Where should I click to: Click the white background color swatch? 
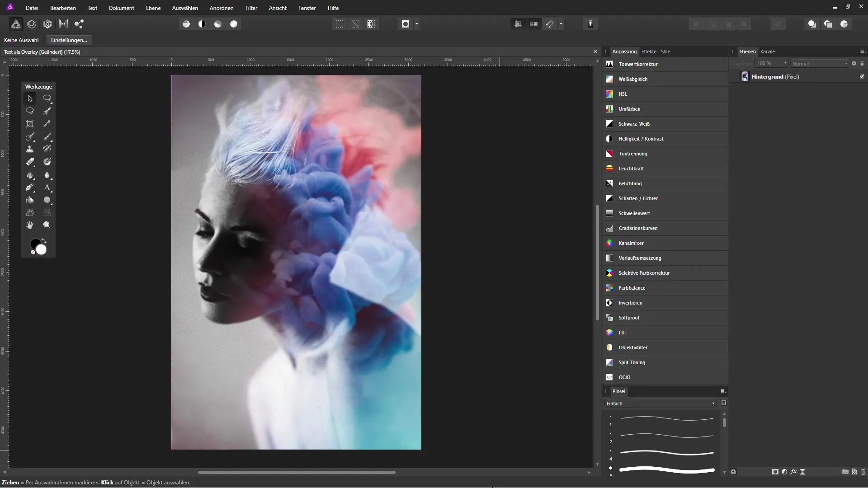point(42,250)
